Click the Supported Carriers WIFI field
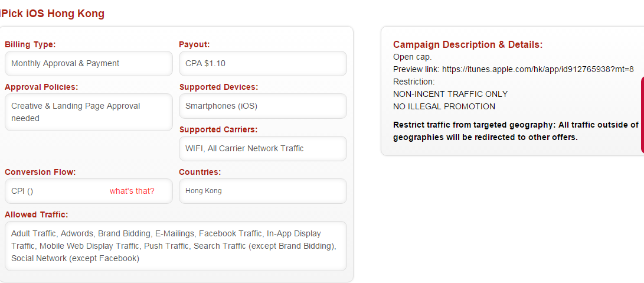Viewport: 644px width, 283px height. tap(262, 148)
